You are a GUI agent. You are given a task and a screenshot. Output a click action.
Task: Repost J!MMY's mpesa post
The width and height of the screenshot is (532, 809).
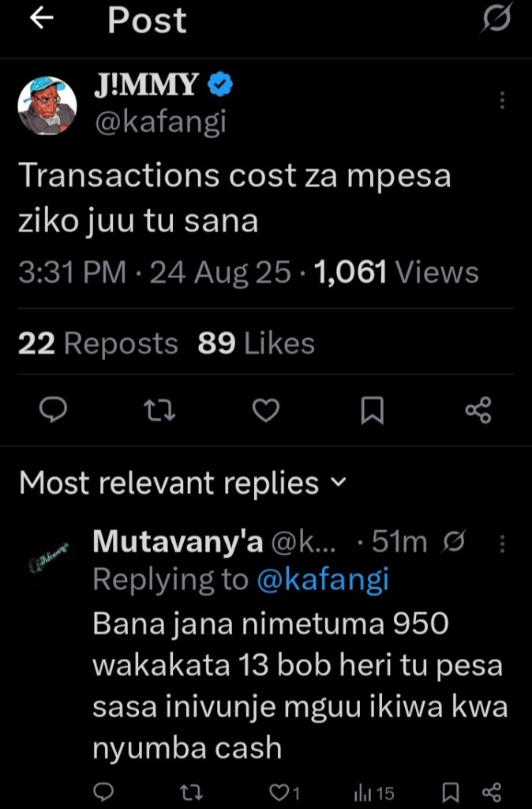(x=159, y=410)
